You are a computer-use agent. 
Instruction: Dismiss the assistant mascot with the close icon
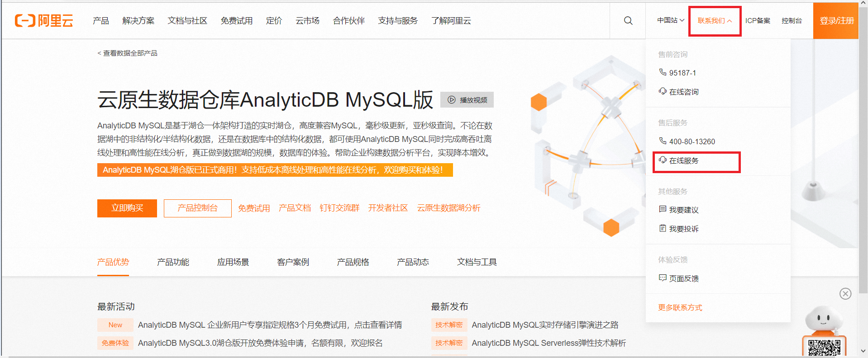coord(845,294)
